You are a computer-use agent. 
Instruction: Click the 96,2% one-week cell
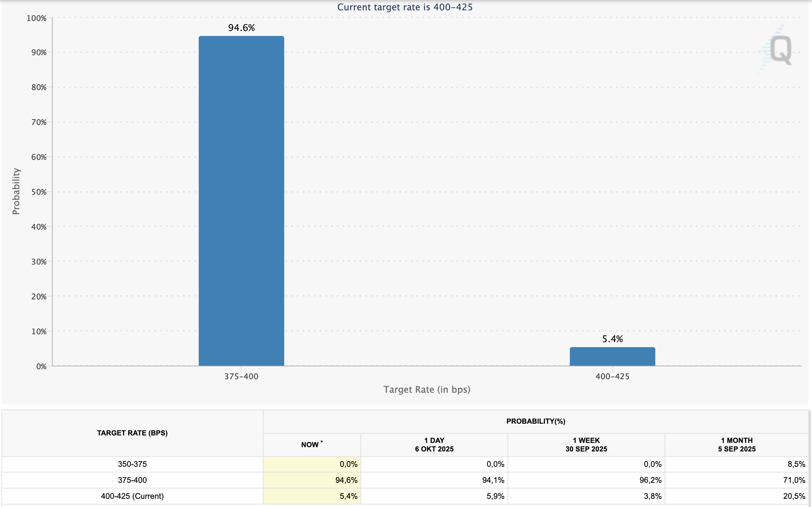tap(650, 480)
